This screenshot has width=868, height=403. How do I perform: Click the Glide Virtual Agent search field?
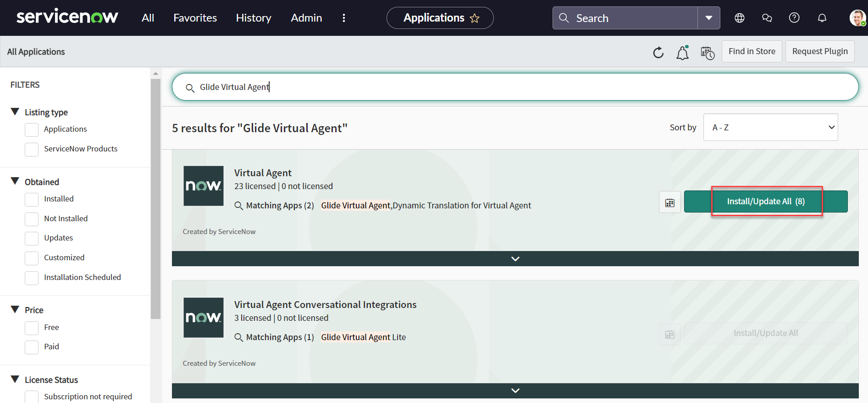point(514,87)
